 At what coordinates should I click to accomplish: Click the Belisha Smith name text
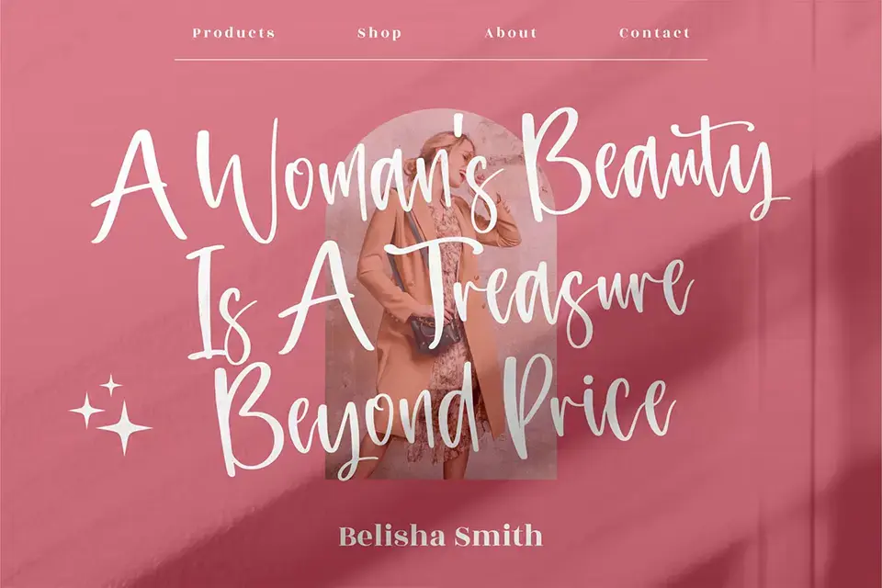tap(441, 536)
